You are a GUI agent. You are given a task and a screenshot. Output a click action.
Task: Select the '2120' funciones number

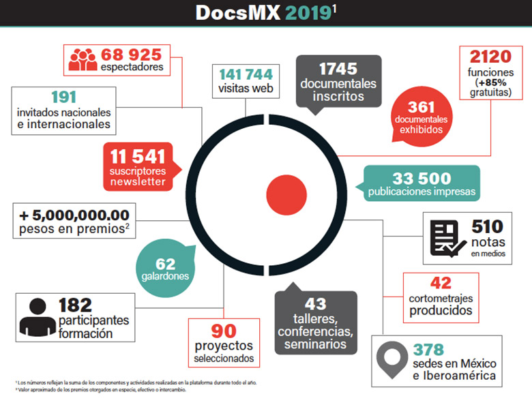(490, 57)
